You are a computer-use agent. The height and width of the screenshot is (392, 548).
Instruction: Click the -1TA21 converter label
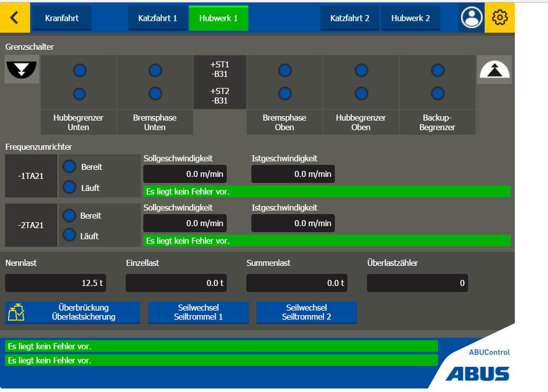(31, 176)
